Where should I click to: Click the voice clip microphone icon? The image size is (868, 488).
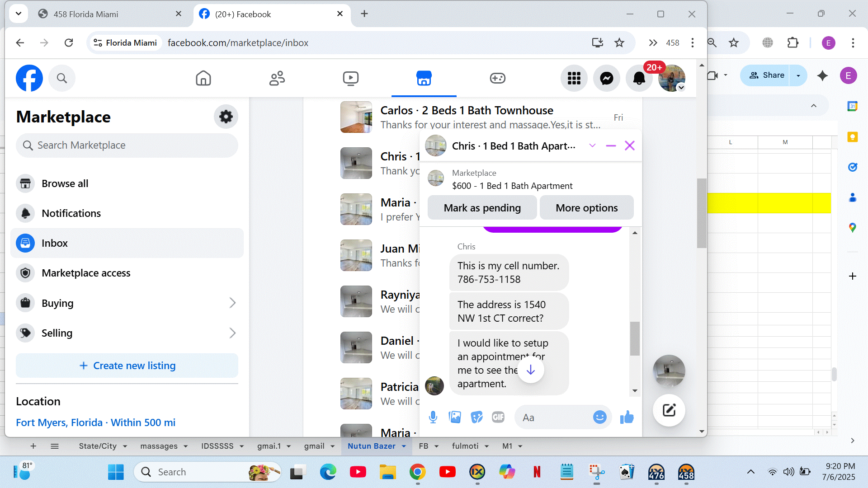point(433,417)
